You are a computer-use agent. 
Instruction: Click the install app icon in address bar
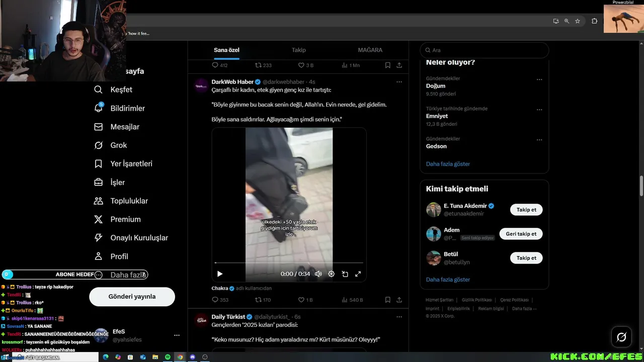pos(555,21)
